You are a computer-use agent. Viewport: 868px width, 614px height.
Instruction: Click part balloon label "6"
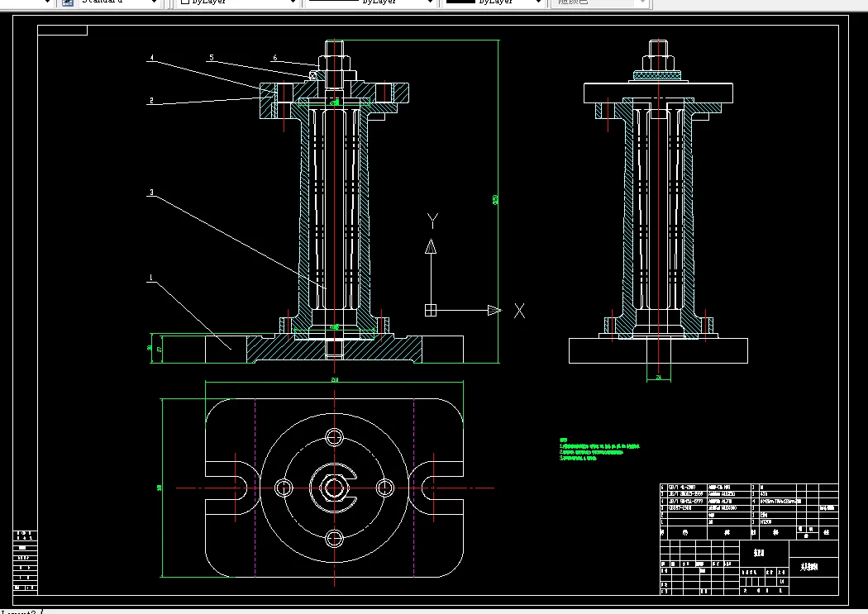[x=274, y=58]
